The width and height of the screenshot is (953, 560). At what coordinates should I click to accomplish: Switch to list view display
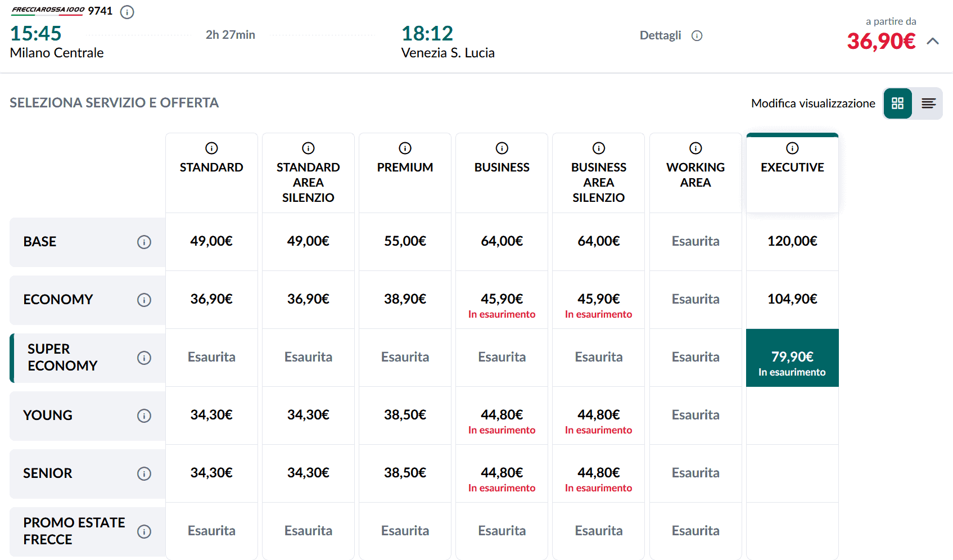(x=928, y=103)
